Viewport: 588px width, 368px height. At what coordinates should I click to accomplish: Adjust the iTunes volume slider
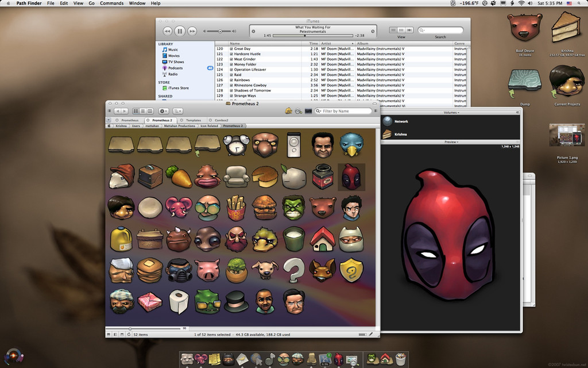(220, 31)
